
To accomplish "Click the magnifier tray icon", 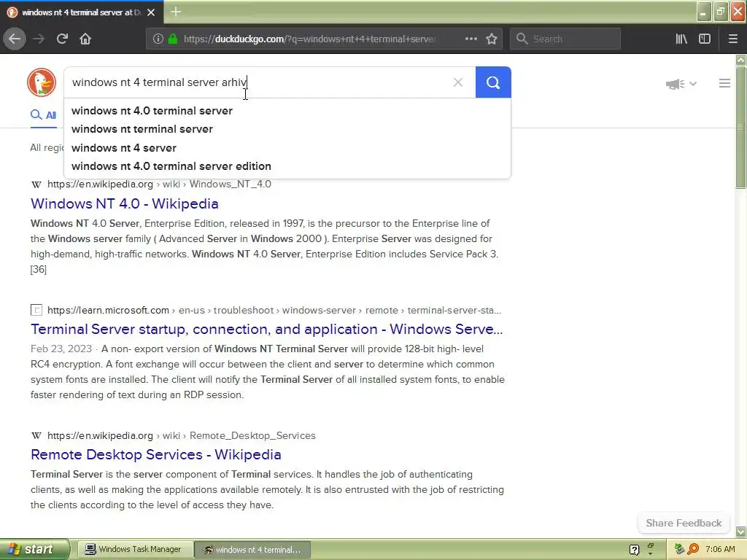I will pos(694,549).
